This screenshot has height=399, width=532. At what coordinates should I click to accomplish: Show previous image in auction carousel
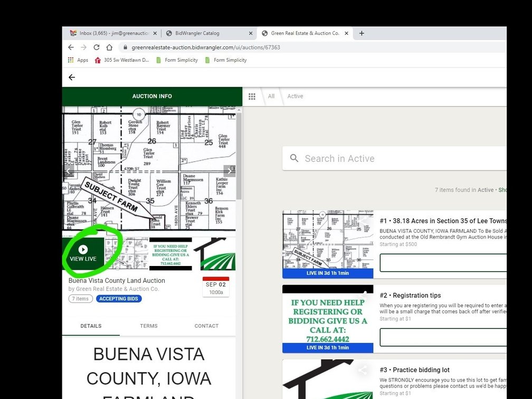coord(68,170)
